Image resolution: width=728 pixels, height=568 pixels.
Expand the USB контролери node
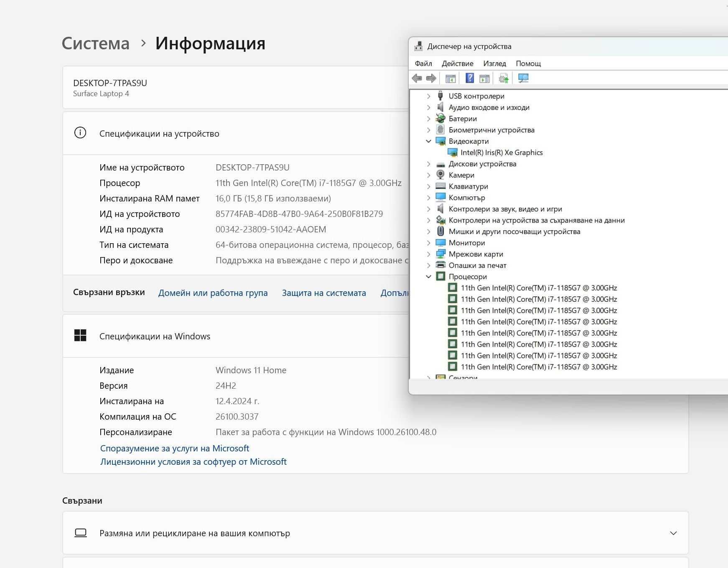[x=428, y=96]
